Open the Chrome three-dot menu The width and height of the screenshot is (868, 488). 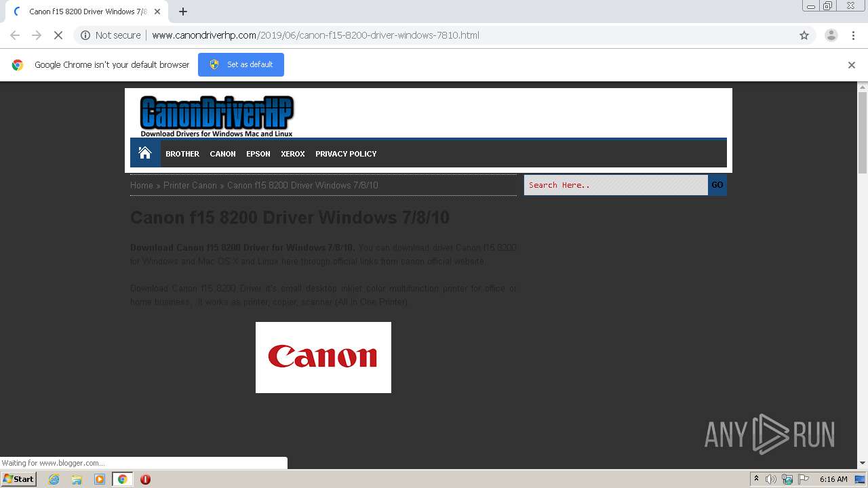click(x=854, y=35)
